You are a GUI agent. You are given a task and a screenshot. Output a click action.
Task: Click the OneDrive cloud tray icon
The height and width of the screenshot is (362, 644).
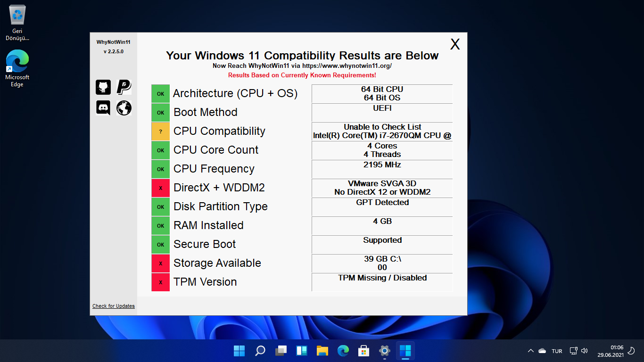click(542, 351)
